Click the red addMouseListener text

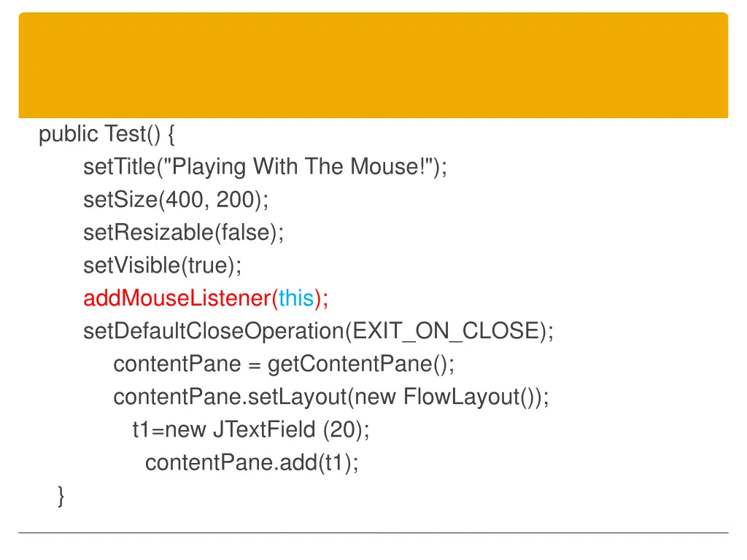pos(177,298)
